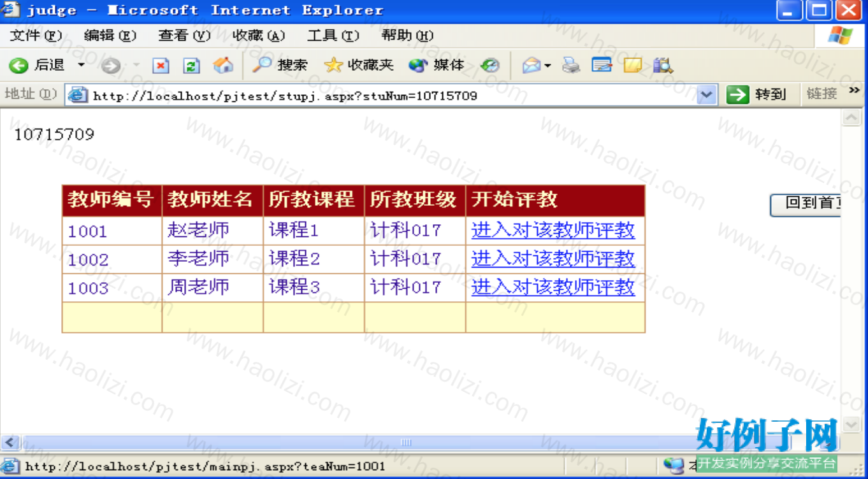Click the 链接 links toolbar label
The width and height of the screenshot is (868, 479).
point(821,94)
